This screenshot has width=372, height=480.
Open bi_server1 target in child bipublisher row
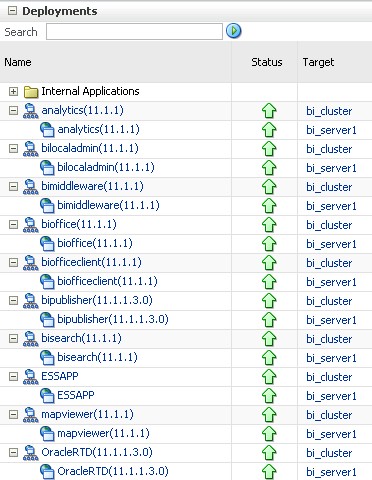(x=331, y=320)
